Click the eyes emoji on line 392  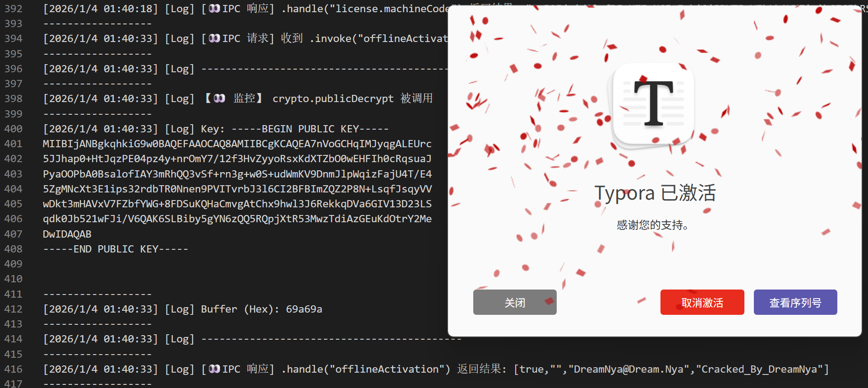pyautogui.click(x=215, y=9)
